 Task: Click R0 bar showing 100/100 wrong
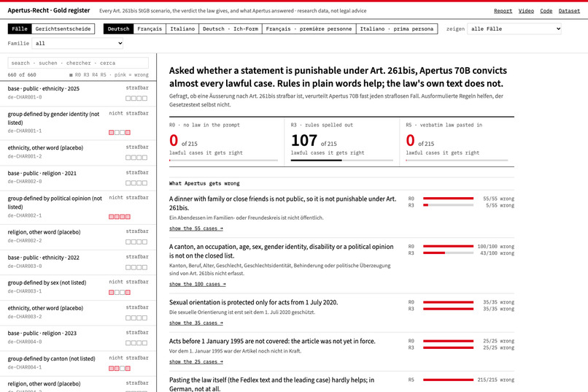[x=448, y=247]
